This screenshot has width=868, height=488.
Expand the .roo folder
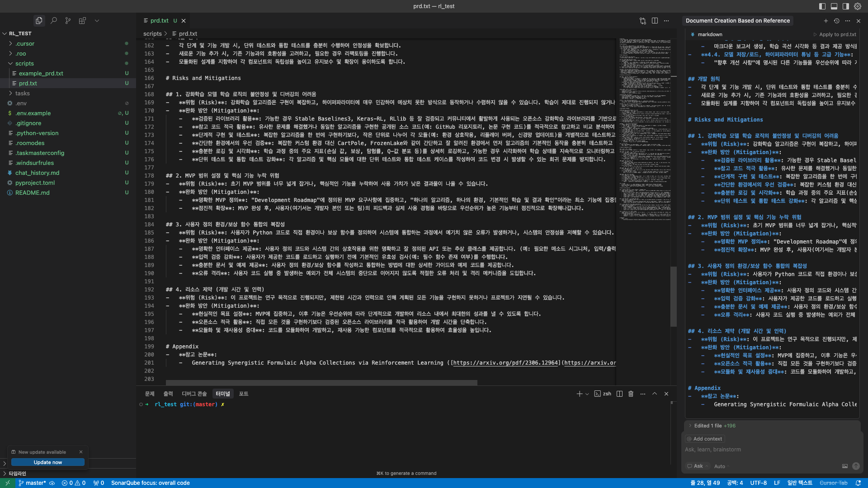(68, 54)
